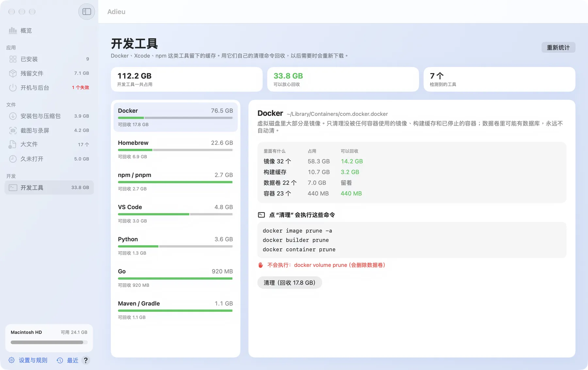
Task: Click the 1 个失效 badge
Action: point(80,87)
